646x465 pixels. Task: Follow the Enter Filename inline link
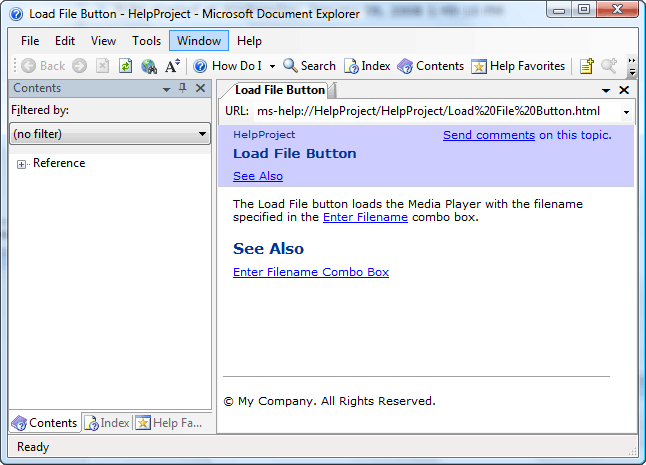pyautogui.click(x=365, y=217)
